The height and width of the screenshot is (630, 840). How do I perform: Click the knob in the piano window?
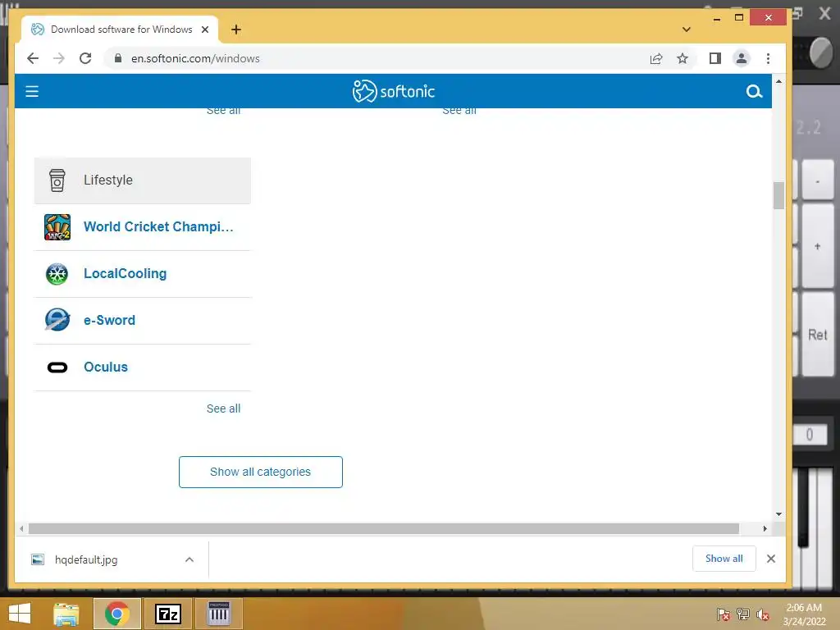pos(820,52)
